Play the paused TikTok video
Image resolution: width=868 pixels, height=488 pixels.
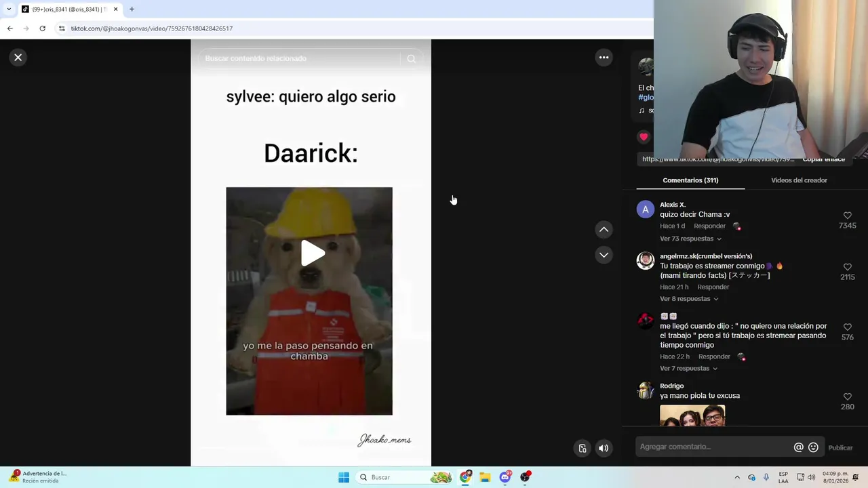[312, 253]
